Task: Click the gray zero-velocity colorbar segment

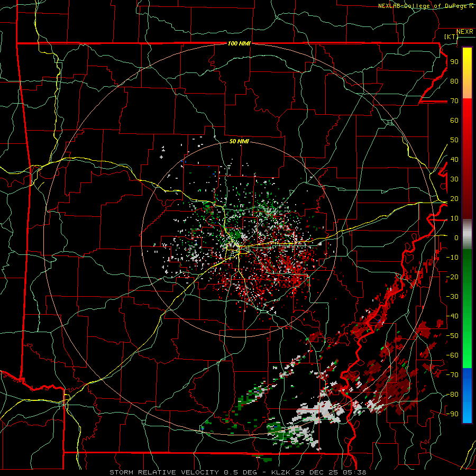Action: click(x=467, y=234)
